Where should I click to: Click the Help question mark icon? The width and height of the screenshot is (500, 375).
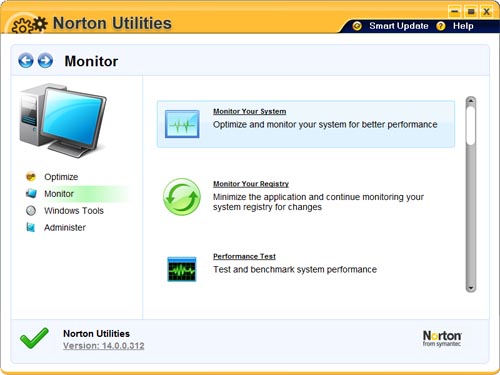[441, 26]
